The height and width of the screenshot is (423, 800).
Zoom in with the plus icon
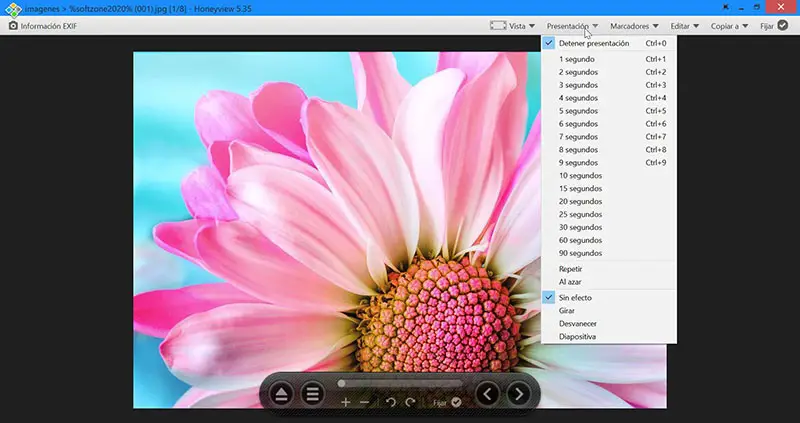pos(345,403)
